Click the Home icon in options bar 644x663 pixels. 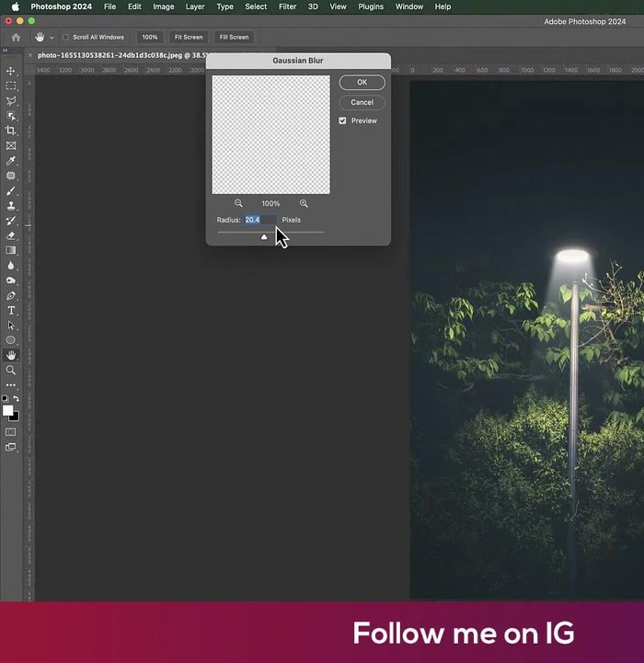16,38
